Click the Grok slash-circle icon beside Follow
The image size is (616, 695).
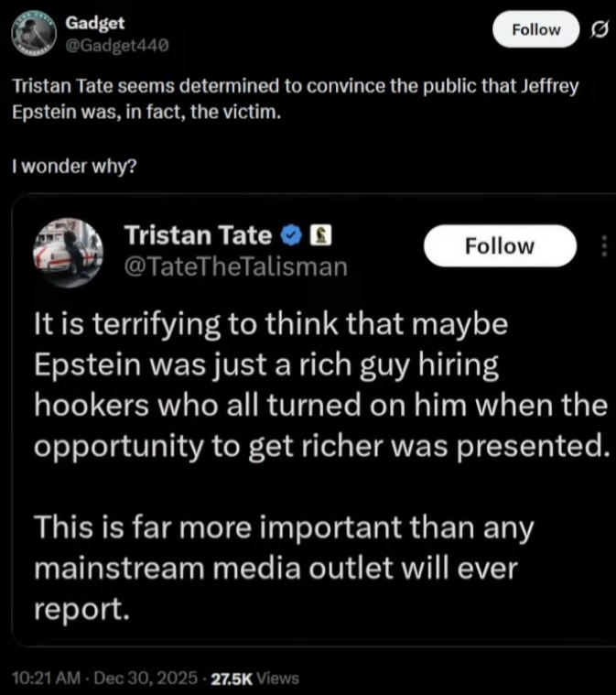599,29
